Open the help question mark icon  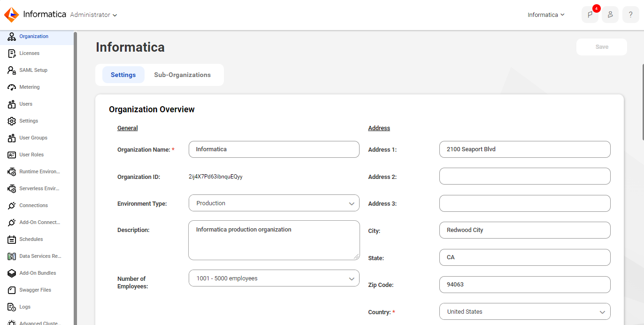tap(631, 15)
